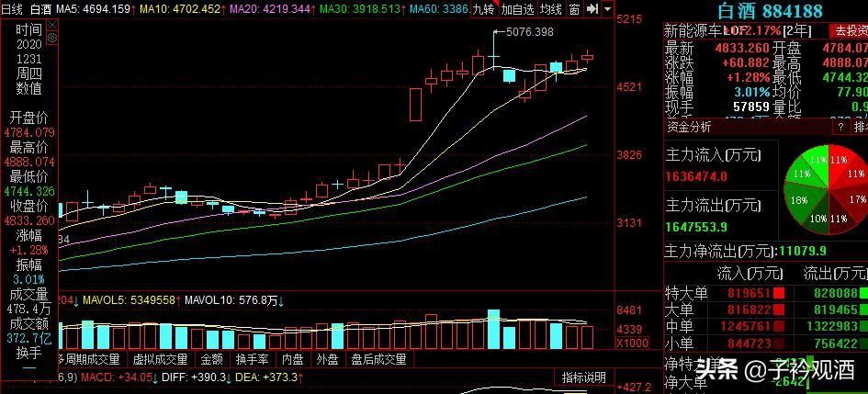The width and height of the screenshot is (868, 394).
Task: Click the 涨跌 value +60.882
Action: tap(745, 62)
